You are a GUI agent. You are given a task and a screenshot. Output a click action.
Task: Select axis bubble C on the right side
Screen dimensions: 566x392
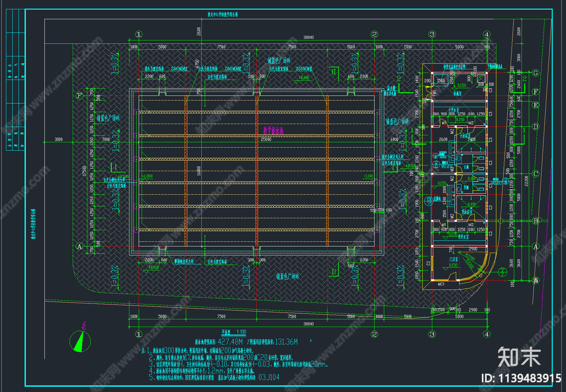[536, 174]
